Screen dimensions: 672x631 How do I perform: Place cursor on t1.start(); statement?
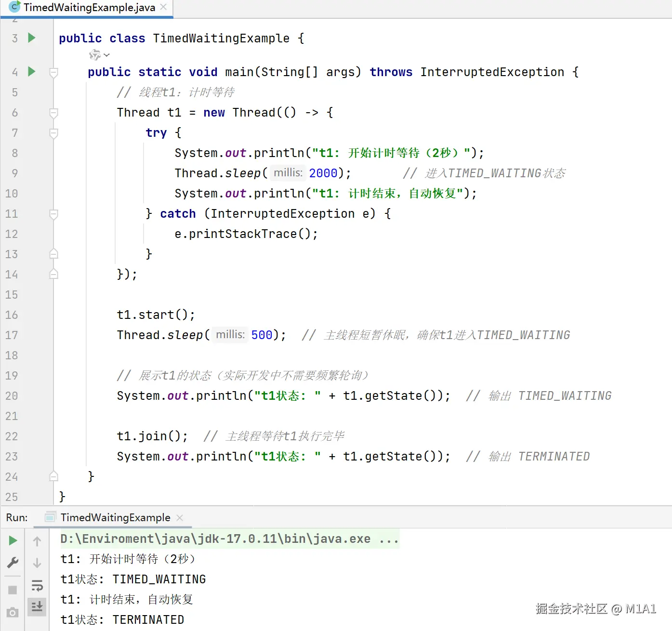(156, 315)
